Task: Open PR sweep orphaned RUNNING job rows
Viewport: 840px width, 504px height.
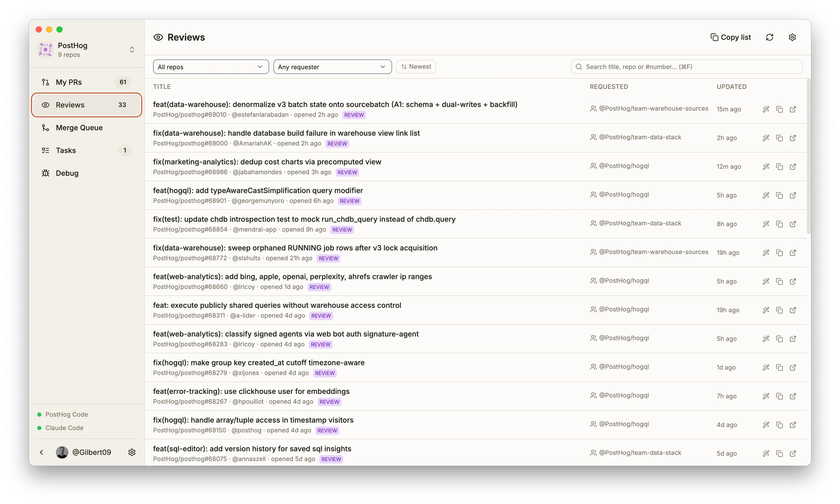Action: [x=295, y=248]
